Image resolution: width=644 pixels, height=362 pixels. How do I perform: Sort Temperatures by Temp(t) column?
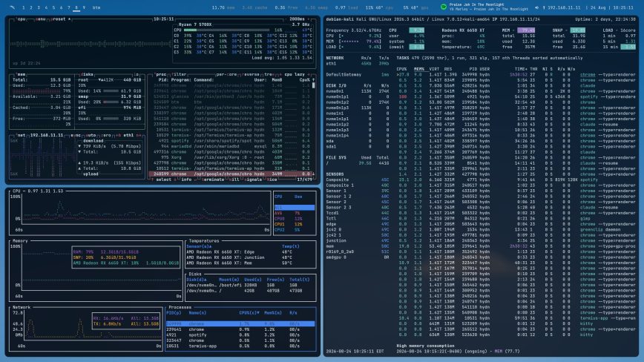[x=291, y=246]
